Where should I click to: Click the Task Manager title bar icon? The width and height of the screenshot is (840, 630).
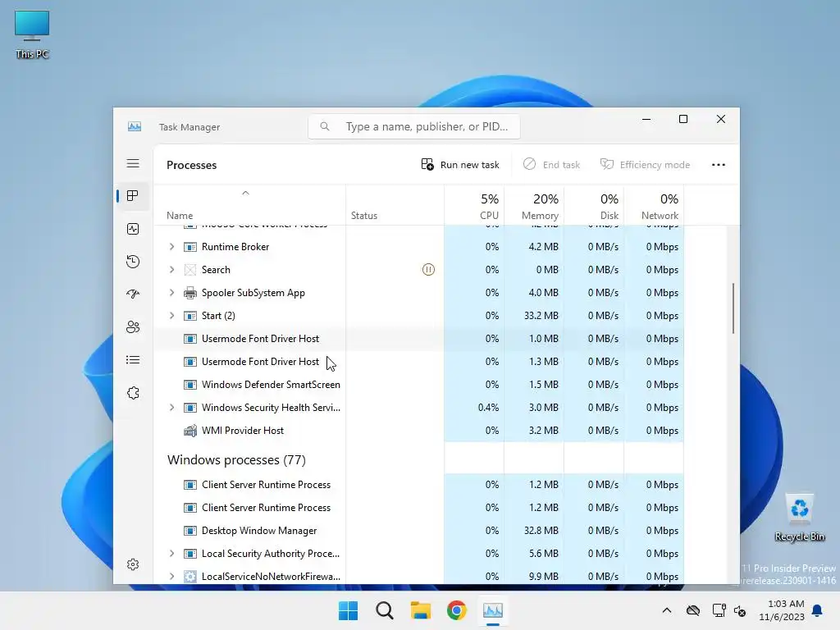(x=135, y=126)
